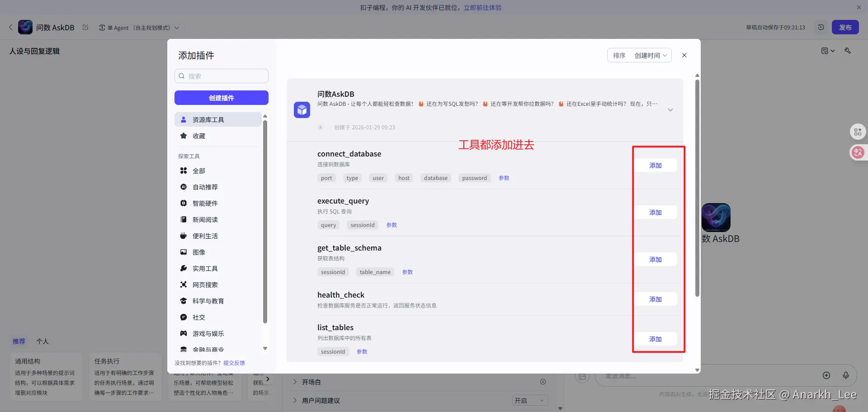Screen dimensions: 868x412
Task: Expand the 用户问题建议 section
Action: pos(295,400)
